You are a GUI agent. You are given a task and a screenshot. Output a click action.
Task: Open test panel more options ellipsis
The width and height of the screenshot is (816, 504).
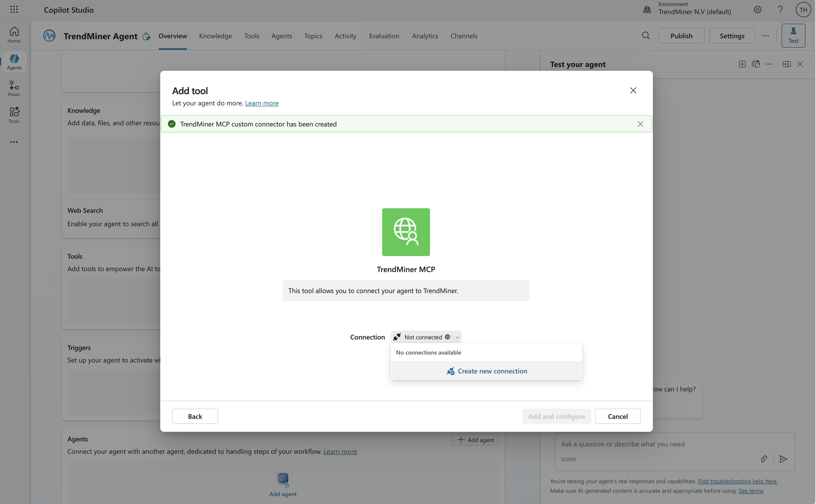click(x=769, y=64)
